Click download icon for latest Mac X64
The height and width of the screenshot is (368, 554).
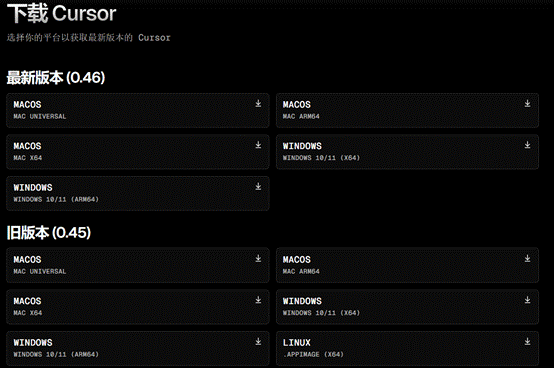258,145
